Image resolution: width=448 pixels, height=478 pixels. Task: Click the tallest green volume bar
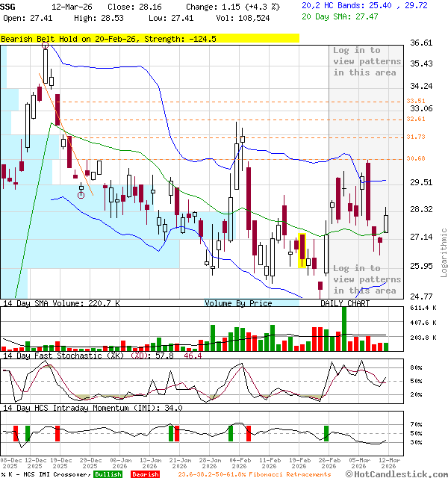click(x=344, y=328)
